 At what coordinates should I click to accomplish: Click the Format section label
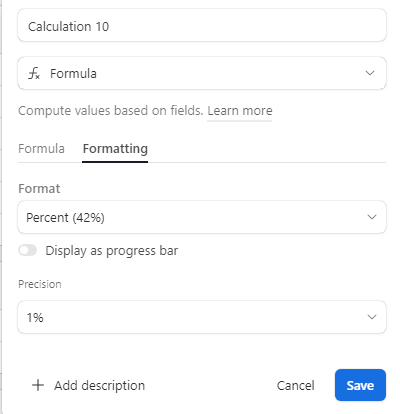tap(39, 189)
